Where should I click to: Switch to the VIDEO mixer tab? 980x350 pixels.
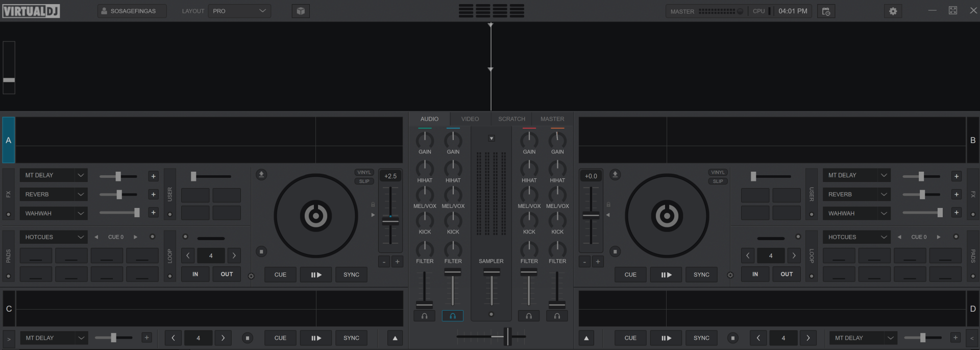tap(470, 119)
